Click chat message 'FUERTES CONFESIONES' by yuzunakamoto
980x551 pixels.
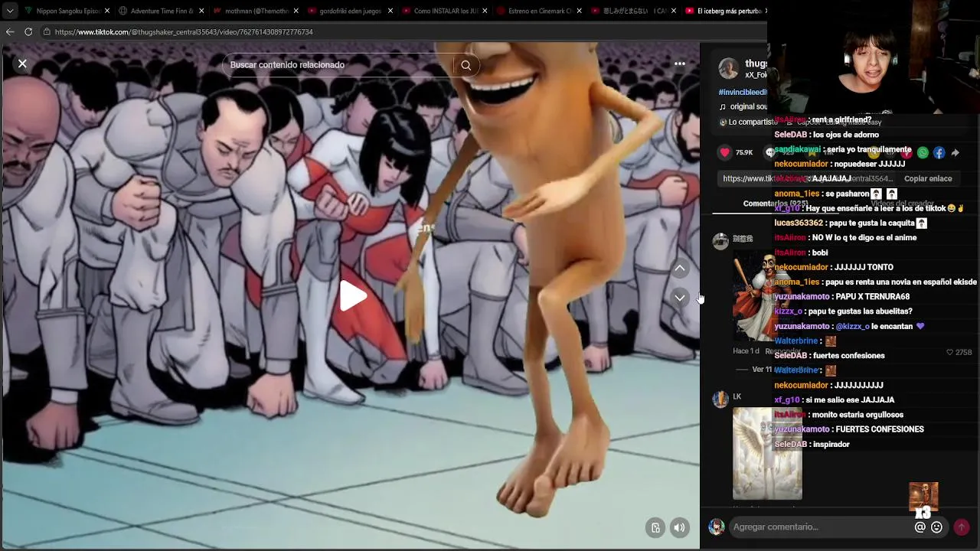880,429
